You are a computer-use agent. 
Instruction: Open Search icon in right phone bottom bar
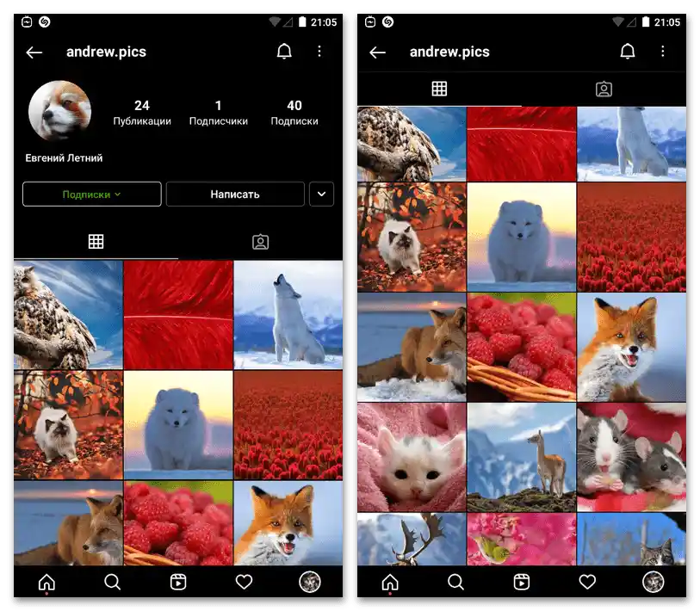coord(455,583)
